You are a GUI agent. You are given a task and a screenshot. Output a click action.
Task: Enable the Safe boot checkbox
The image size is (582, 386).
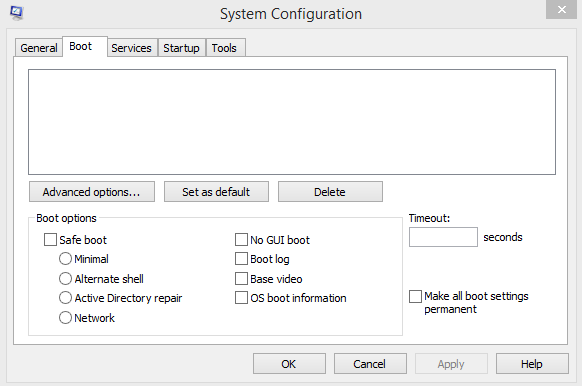tap(50, 240)
